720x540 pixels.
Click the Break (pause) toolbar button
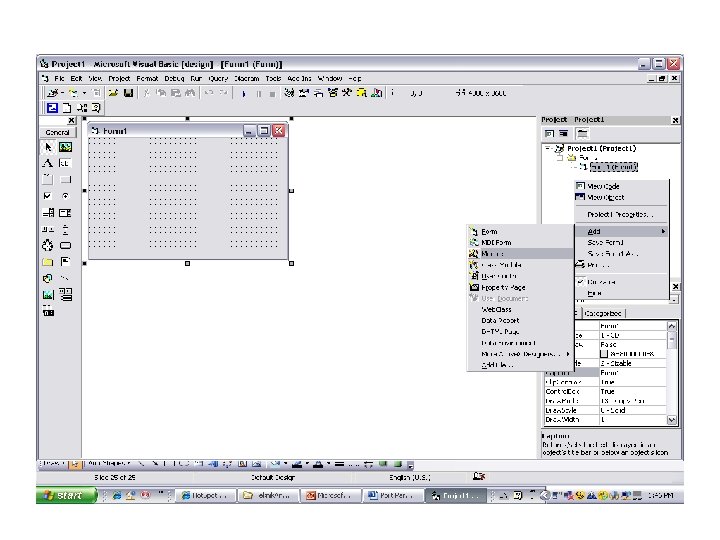click(x=259, y=94)
